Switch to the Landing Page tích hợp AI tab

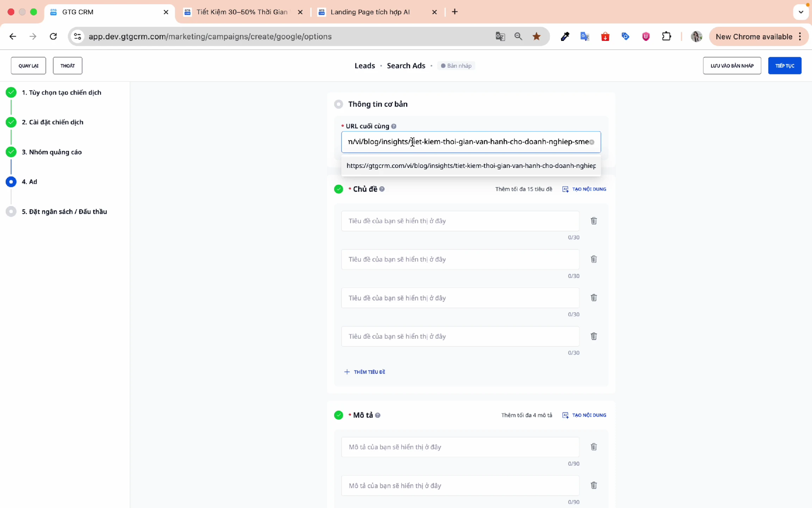370,12
